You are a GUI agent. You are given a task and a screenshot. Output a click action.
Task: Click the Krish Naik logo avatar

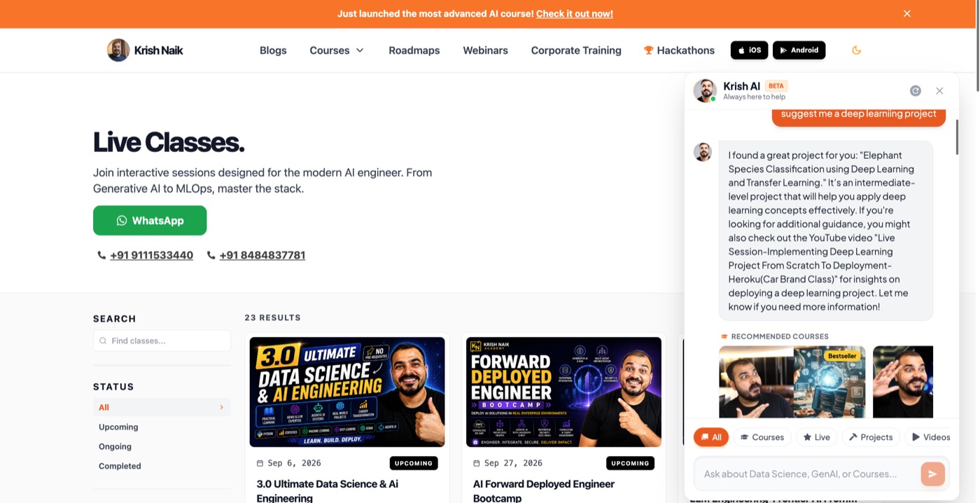pyautogui.click(x=118, y=50)
